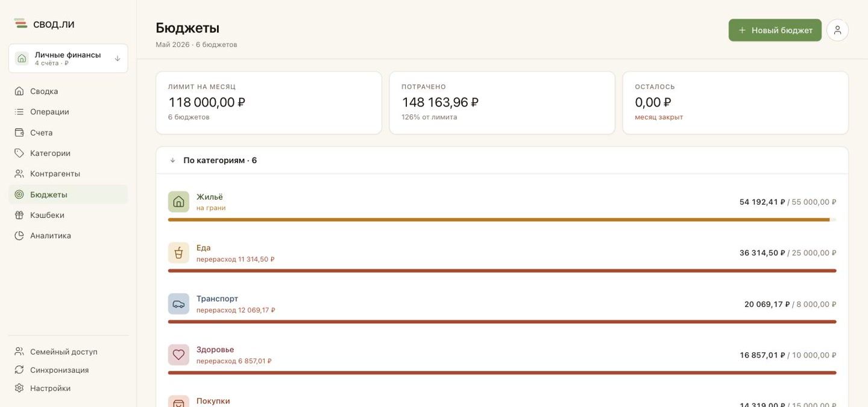Click the Здоровье heart category icon
The image size is (868, 407).
pyautogui.click(x=178, y=355)
